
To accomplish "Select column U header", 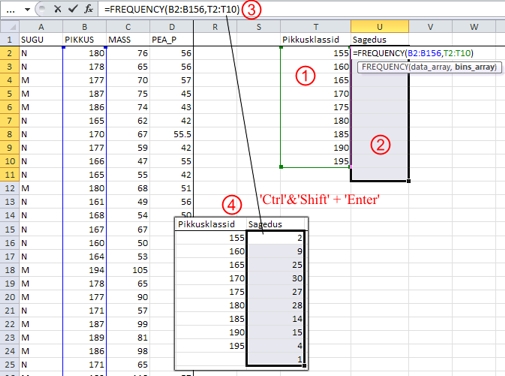I will (x=379, y=27).
